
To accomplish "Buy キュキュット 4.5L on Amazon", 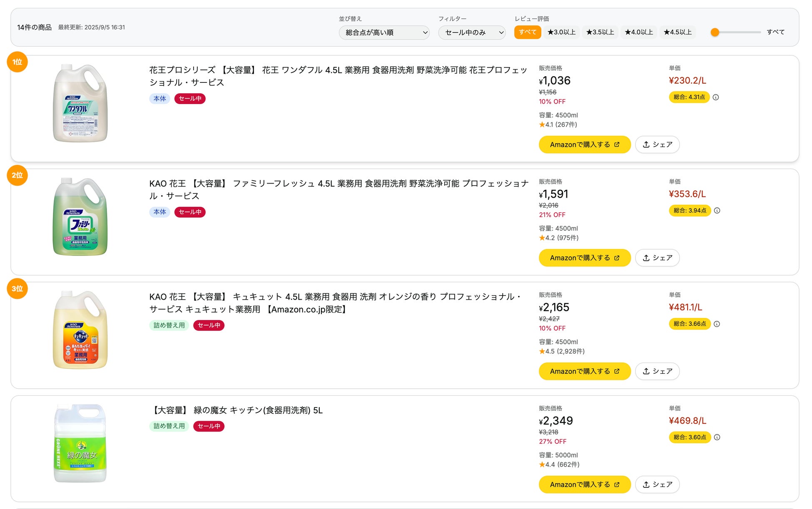I will click(x=585, y=371).
